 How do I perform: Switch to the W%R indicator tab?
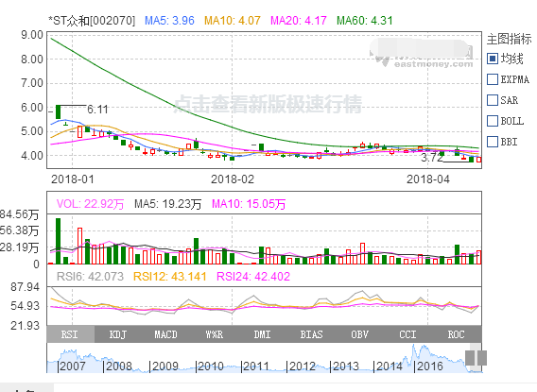[x=215, y=334]
